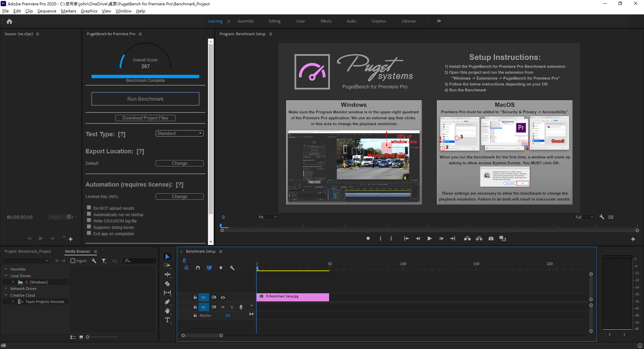Add marker in timeline panel
Image resolution: width=644 pixels, height=349 pixels.
pyautogui.click(x=221, y=268)
